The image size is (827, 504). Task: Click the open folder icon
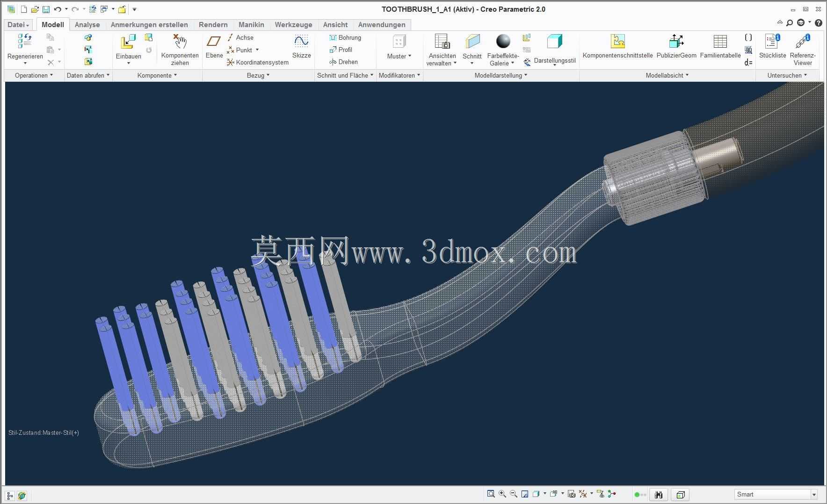35,9
